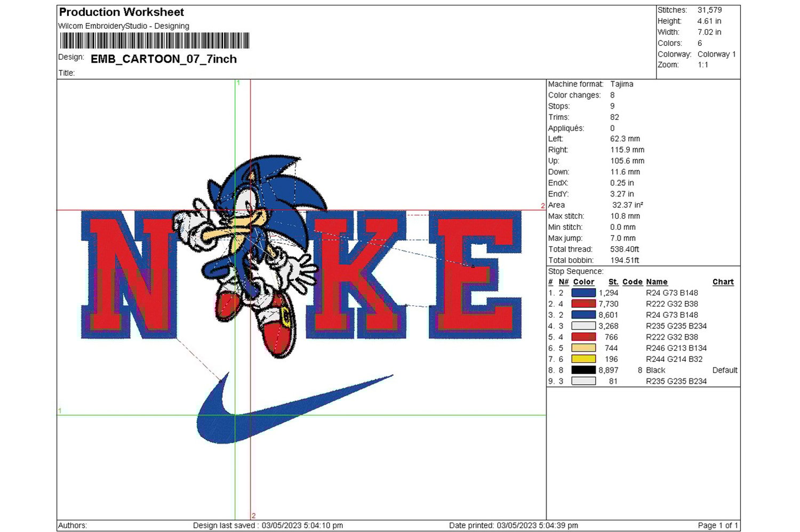Click the width value "7.02 in"
Image resolution: width=800 pixels, height=532 pixels.
(709, 32)
